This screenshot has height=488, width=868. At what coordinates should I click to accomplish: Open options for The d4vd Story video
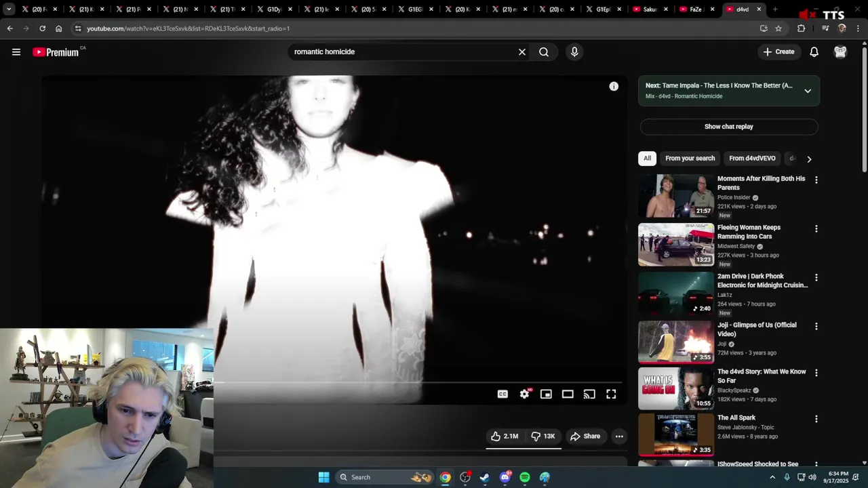point(816,373)
